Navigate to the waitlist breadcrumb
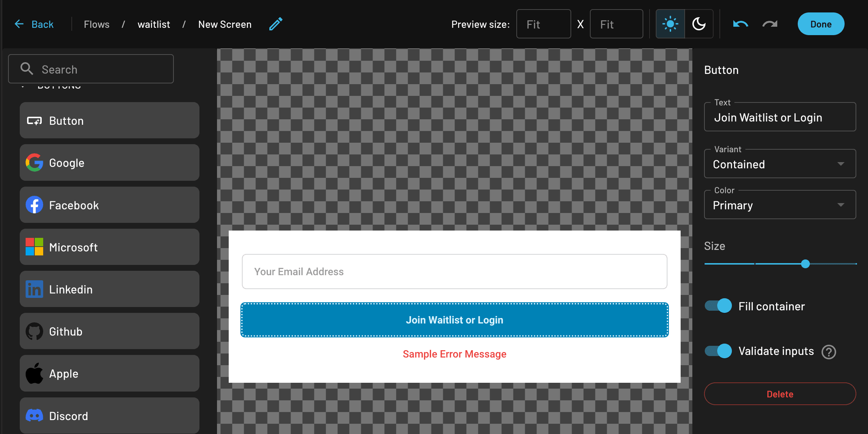868x434 pixels. coord(154,24)
